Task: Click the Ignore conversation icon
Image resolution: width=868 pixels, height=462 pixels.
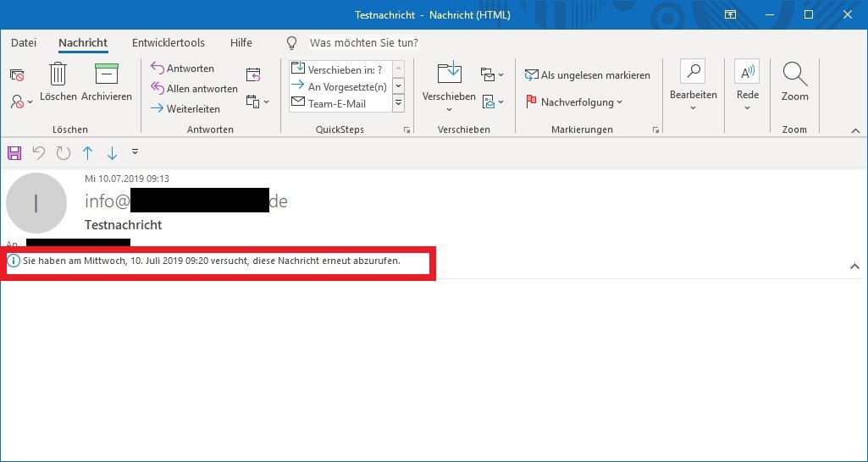Action: click(17, 74)
